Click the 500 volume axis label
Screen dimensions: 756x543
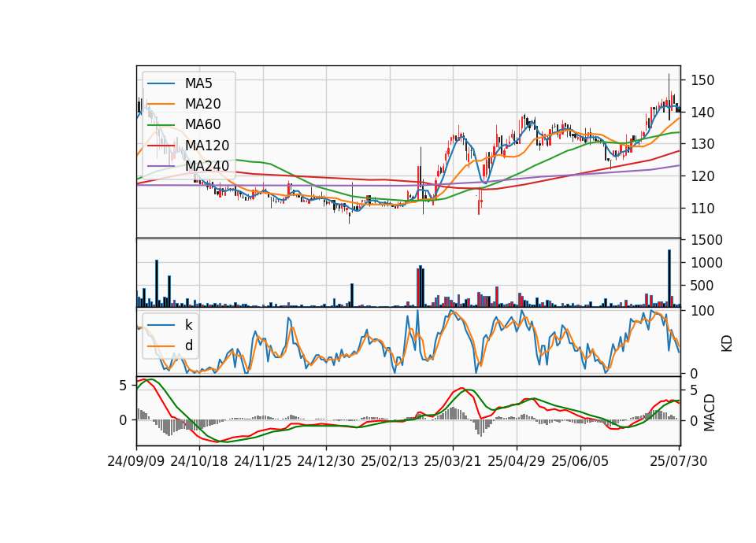click(x=702, y=286)
